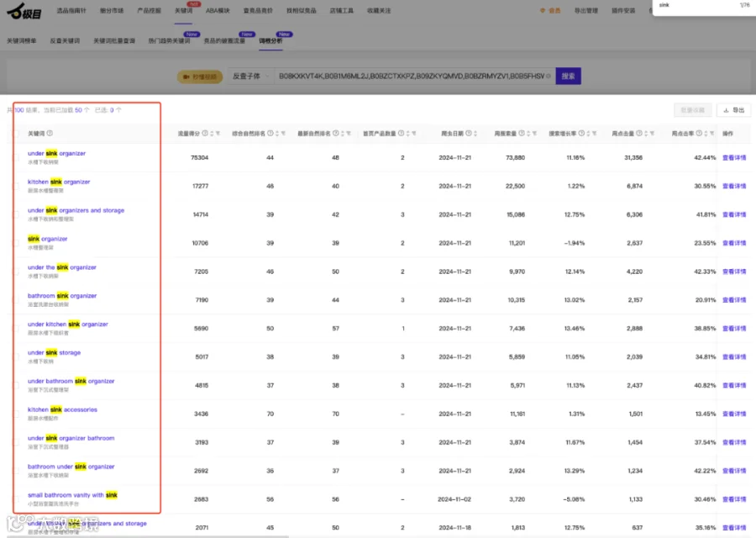Click inside the ASIN search input field
Viewport: 756px width, 538px height.
tap(411, 76)
